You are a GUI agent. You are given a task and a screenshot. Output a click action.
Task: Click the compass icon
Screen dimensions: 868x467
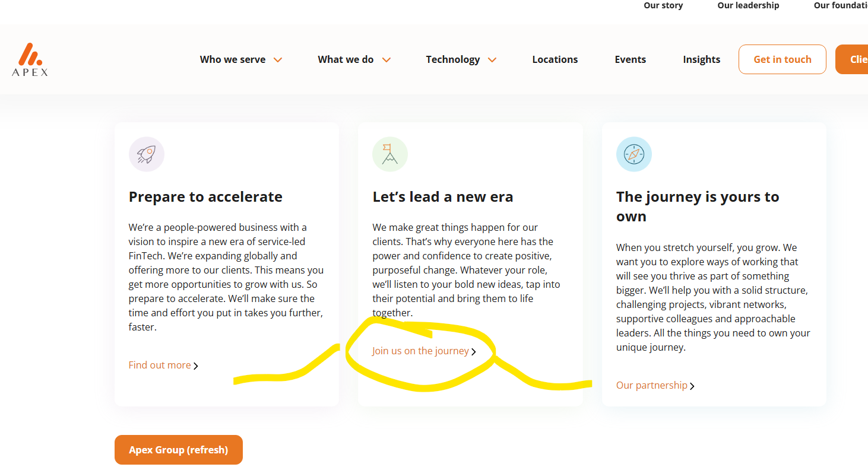tap(633, 154)
